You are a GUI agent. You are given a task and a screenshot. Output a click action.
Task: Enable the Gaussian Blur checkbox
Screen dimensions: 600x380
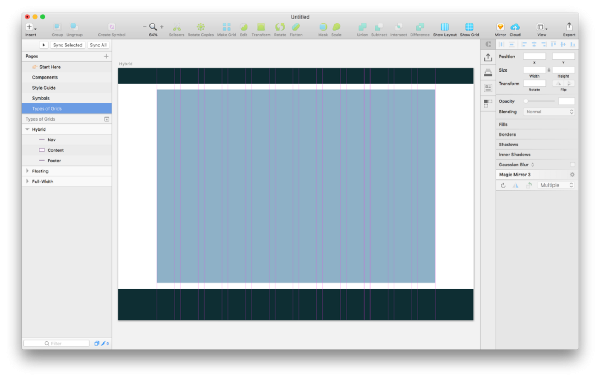(572, 165)
